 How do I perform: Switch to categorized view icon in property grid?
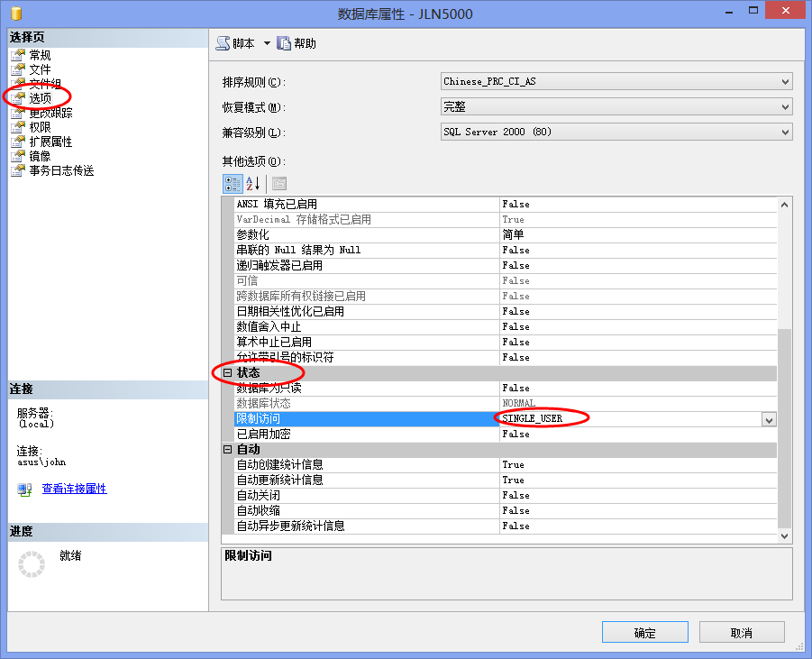232,184
